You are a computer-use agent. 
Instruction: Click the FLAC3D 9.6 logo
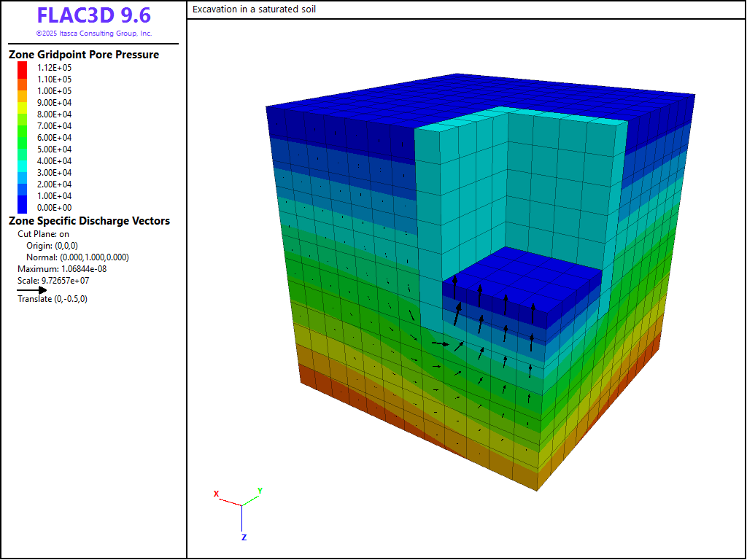click(93, 16)
